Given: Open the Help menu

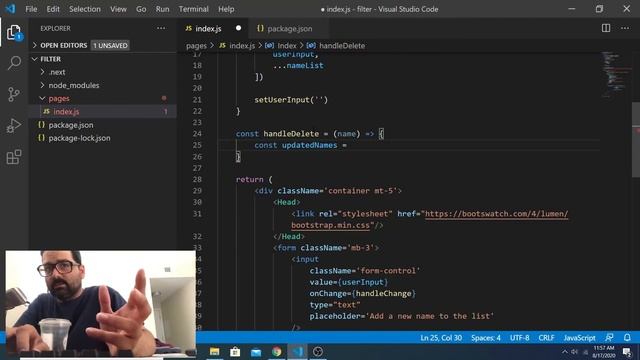Looking at the screenshot, I should tap(226, 9).
